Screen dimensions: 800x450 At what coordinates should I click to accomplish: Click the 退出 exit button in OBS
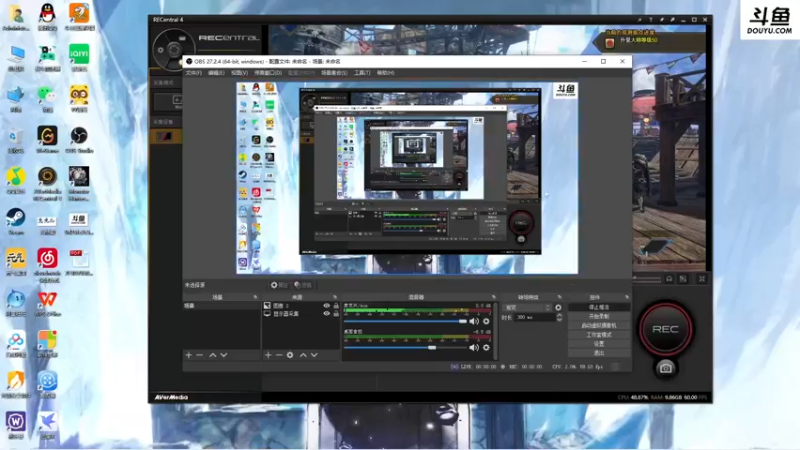pos(599,353)
